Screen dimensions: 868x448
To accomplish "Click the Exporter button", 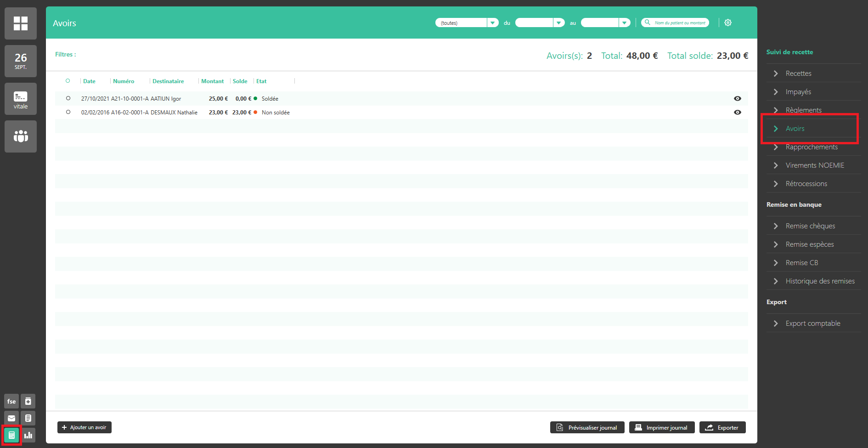I will coord(722,427).
